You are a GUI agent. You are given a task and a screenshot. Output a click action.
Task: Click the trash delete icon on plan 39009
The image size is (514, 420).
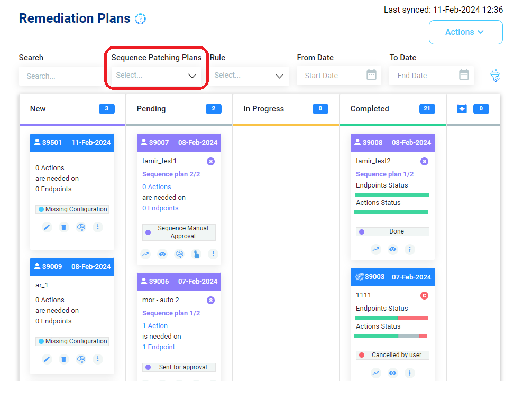coord(63,359)
